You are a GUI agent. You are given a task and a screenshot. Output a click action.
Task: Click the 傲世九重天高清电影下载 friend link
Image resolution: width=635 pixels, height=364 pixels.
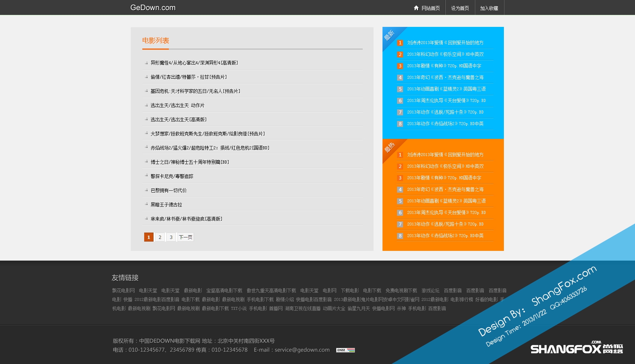tap(271, 291)
